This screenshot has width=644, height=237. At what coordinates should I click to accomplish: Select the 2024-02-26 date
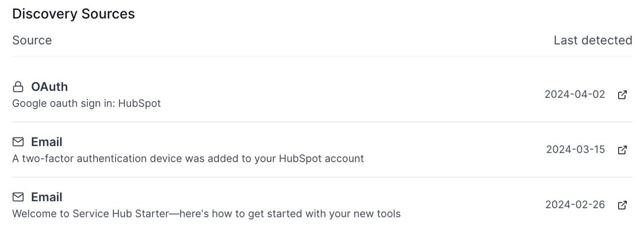pyautogui.click(x=575, y=205)
